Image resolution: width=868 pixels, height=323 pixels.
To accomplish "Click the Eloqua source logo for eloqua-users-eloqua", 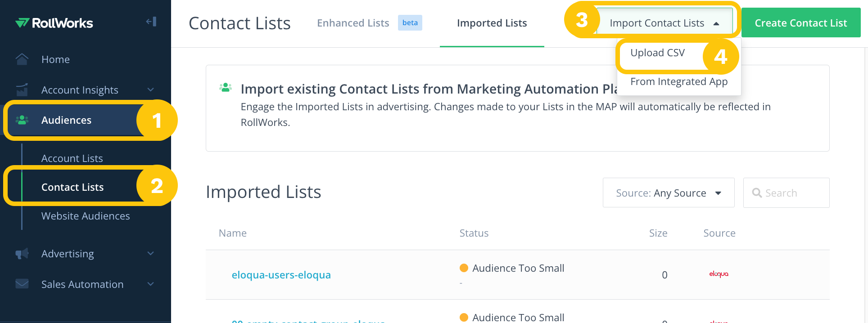I will click(719, 274).
